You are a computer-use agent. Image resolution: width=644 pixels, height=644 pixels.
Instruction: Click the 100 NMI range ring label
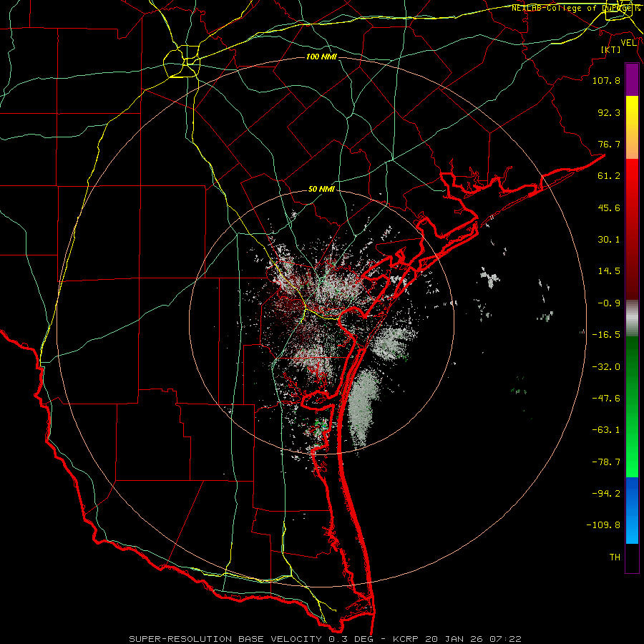(x=321, y=57)
